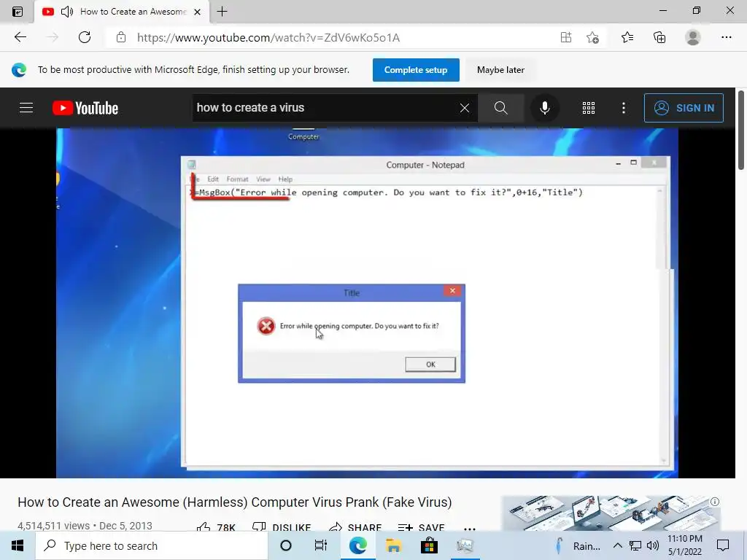Open the Edge profile avatar
Image resolution: width=747 pixels, height=560 pixels.
point(693,37)
